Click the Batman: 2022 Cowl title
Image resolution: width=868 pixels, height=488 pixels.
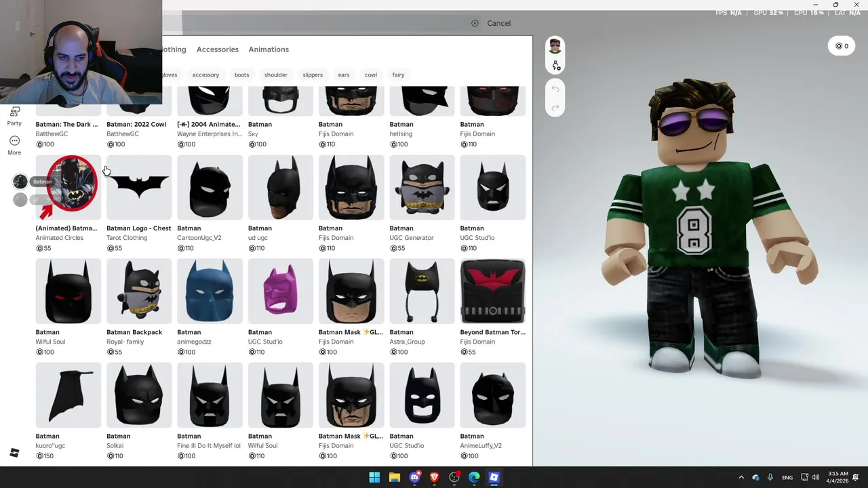136,125
